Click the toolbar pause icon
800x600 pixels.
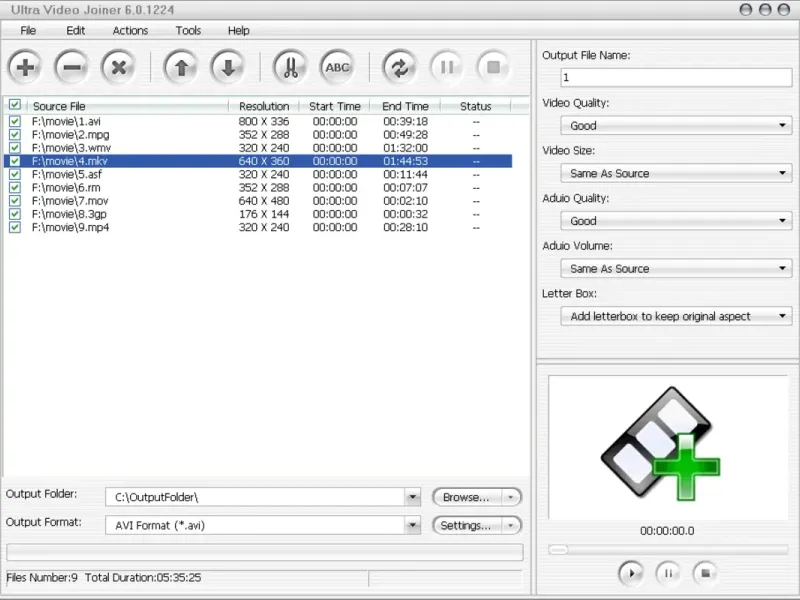tap(446, 67)
